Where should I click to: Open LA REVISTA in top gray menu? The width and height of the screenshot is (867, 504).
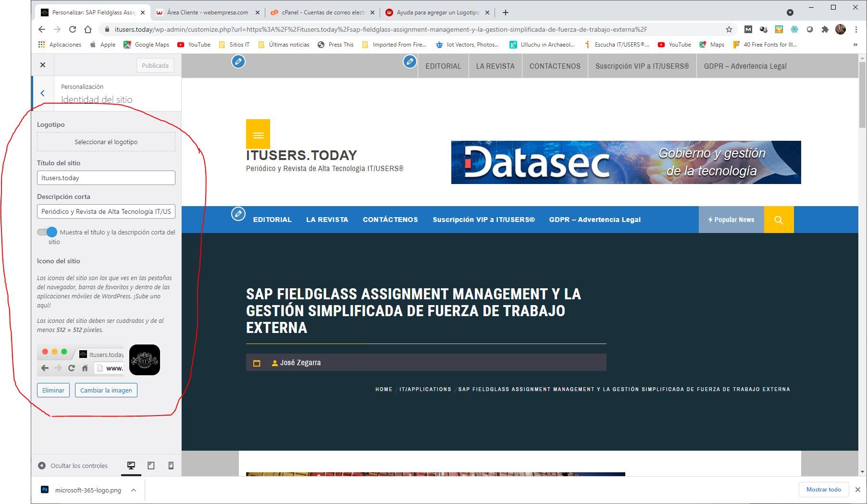(x=495, y=66)
